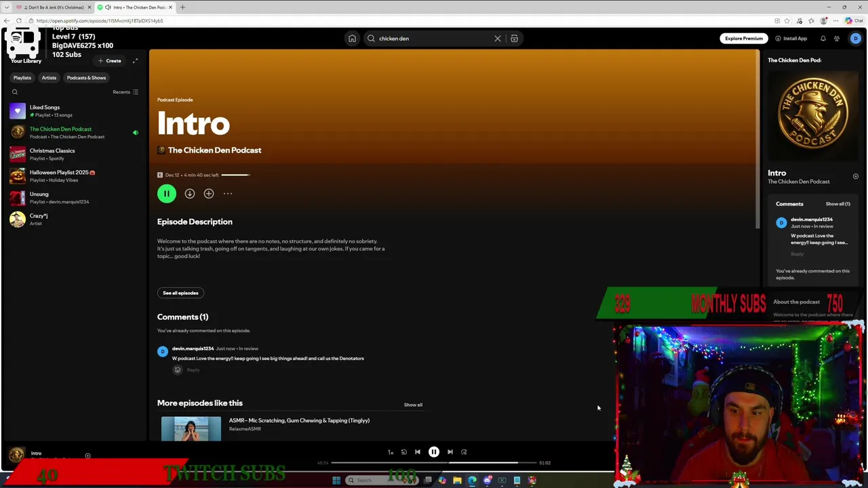Pause playback in the bottom player bar

(434, 452)
